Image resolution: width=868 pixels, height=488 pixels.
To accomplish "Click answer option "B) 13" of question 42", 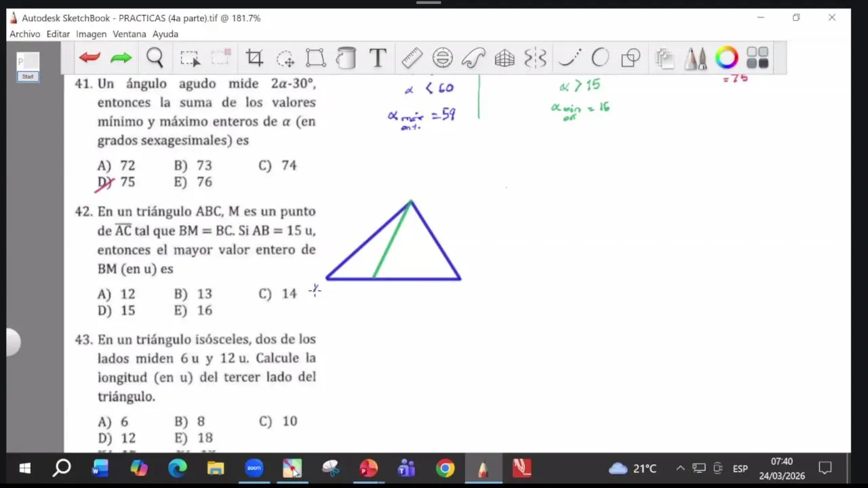I will click(x=193, y=293).
